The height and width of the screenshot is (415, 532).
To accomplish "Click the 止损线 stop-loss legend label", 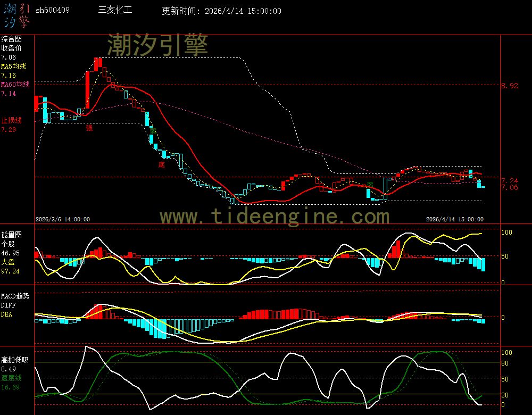I will 12,120.
